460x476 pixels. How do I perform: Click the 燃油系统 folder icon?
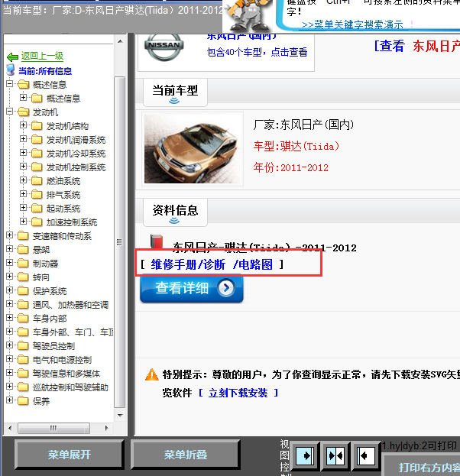pyautogui.click(x=37, y=181)
